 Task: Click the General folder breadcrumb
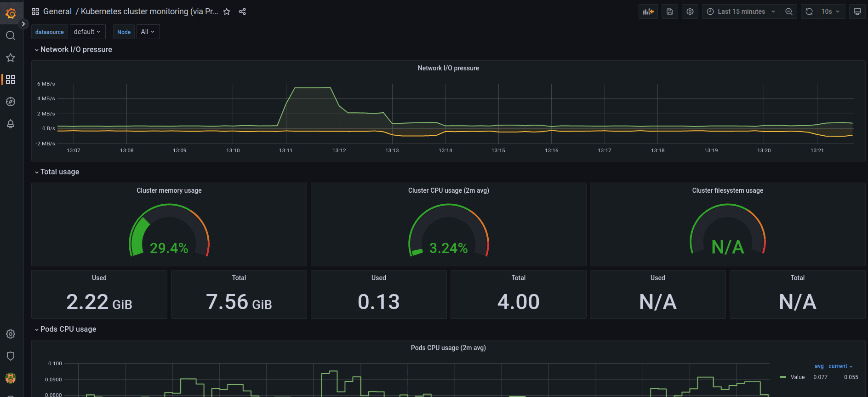point(57,12)
